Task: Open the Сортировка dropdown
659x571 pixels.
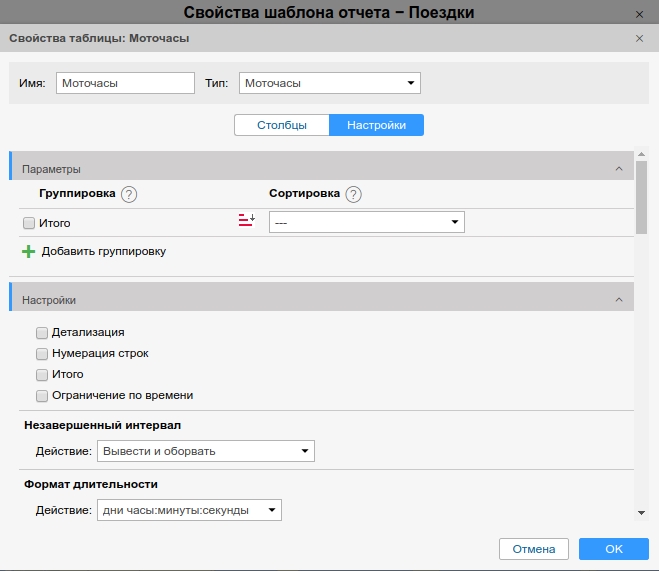Action: pyautogui.click(x=366, y=222)
